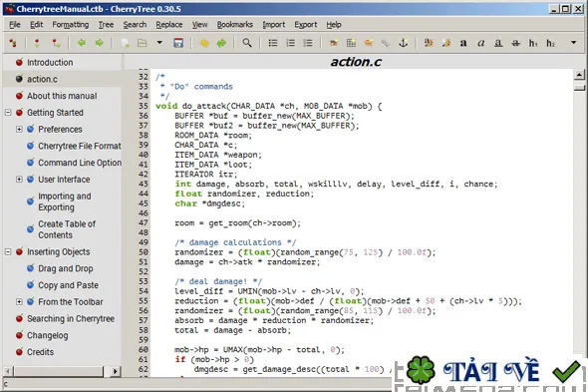Insert a codebox via toolbar icon
The width and height of the screenshot is (588, 392).
tap(369, 43)
